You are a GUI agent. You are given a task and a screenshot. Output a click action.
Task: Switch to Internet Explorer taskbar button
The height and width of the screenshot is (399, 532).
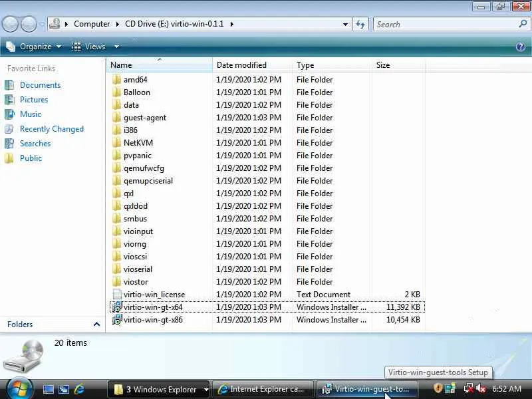[x=263, y=389]
